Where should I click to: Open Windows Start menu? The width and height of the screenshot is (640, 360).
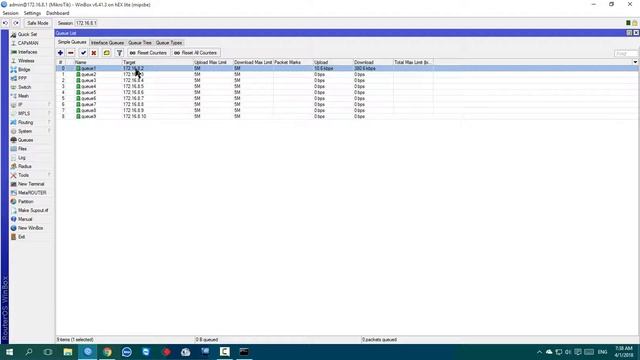click(9, 352)
